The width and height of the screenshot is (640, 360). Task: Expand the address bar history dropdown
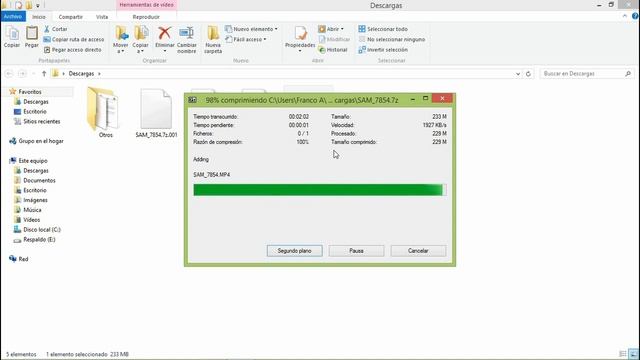[x=518, y=74]
